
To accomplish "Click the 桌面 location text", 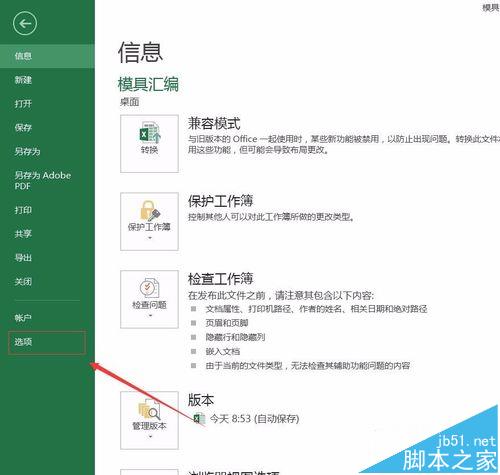I will coord(129,102).
